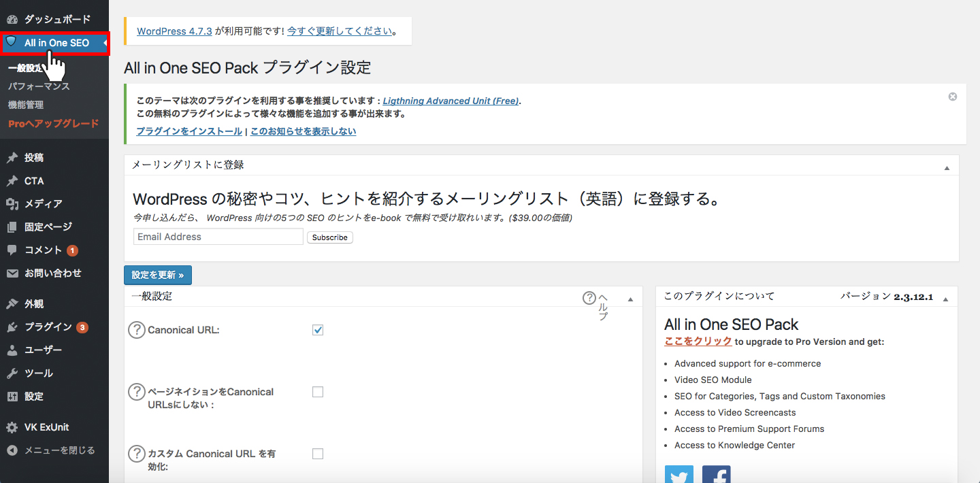Viewport: 980px width, 483px height.
Task: Click the Subscribe button
Action: tap(330, 237)
